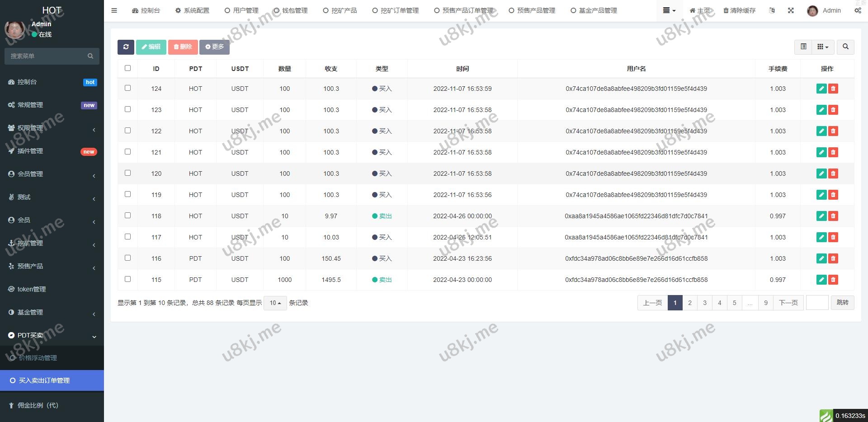Collapse sidebar with hamburger menu icon
Image resolution: width=868 pixels, height=422 pixels.
(x=114, y=10)
